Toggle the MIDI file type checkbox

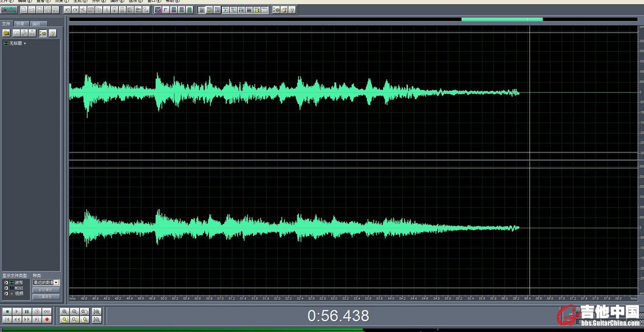pos(6,288)
